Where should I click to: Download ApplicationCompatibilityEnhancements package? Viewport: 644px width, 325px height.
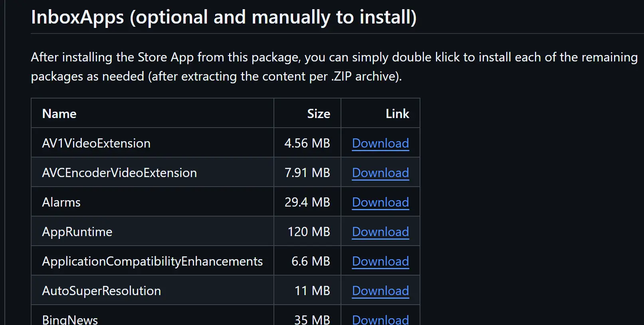[380, 261]
